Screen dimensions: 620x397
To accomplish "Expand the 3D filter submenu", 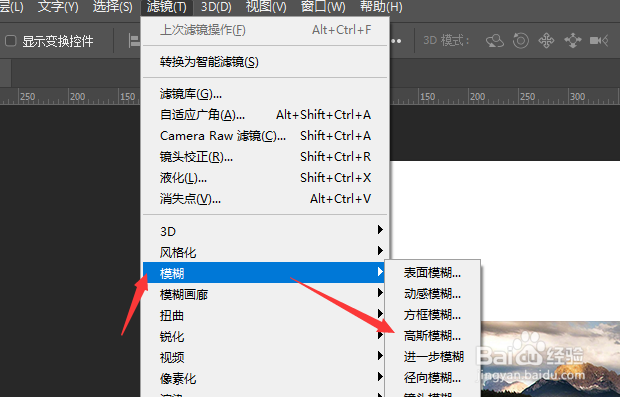I will (265, 231).
